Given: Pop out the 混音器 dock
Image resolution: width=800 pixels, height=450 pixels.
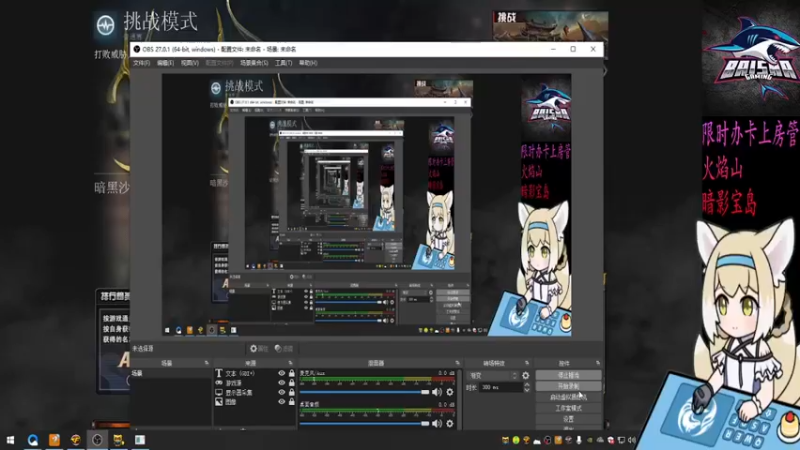Looking at the screenshot, I should pos(457,363).
